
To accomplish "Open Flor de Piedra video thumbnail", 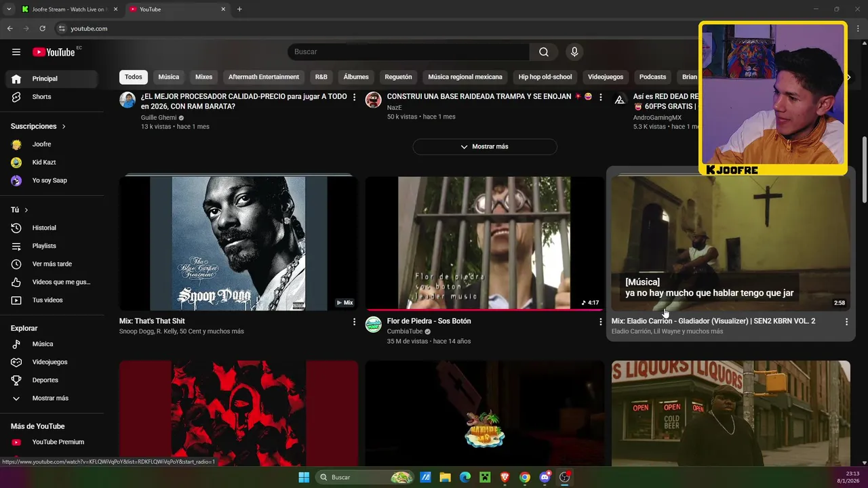I will [484, 243].
